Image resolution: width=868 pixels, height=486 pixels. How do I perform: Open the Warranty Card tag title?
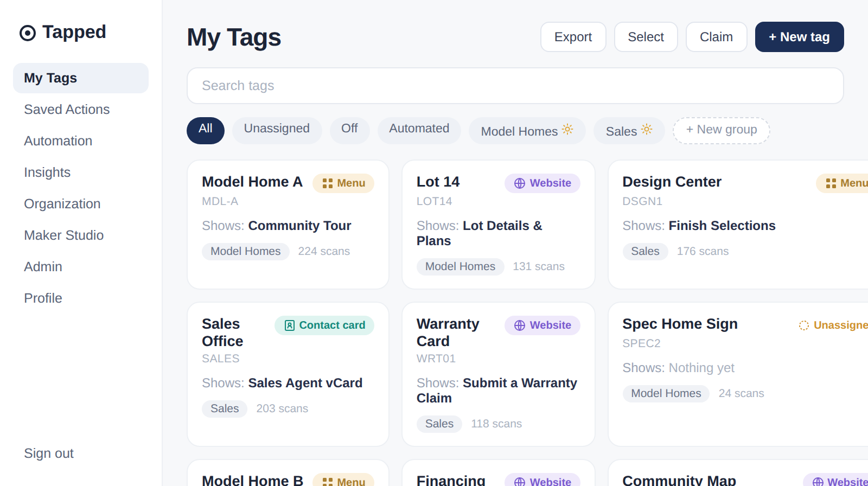point(448,332)
